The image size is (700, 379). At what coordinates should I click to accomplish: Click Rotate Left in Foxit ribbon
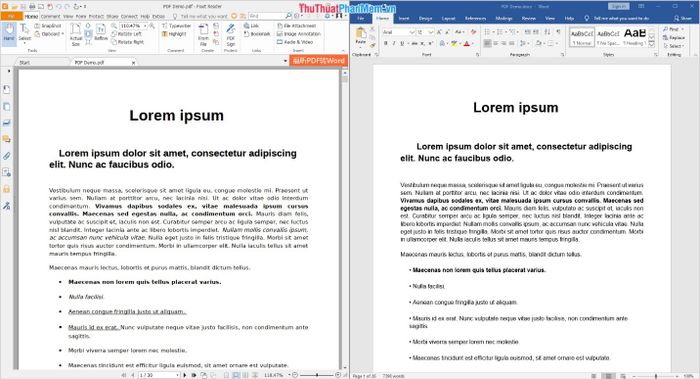(x=126, y=34)
